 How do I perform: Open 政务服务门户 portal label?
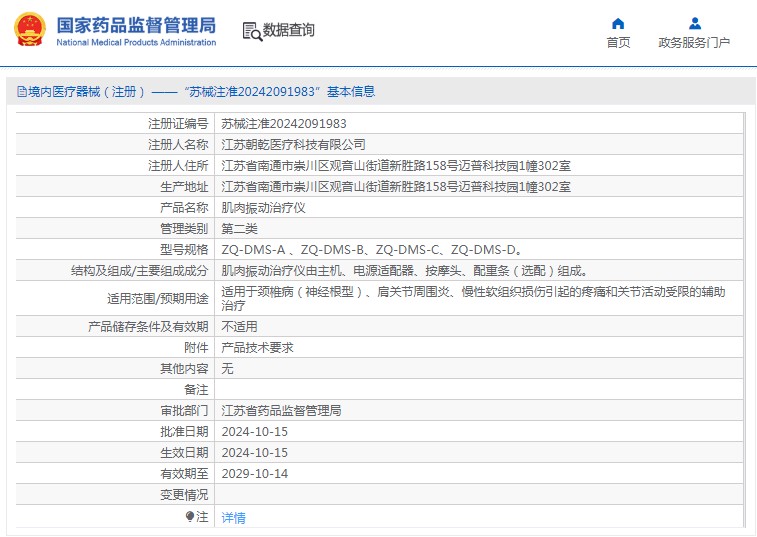click(x=694, y=42)
